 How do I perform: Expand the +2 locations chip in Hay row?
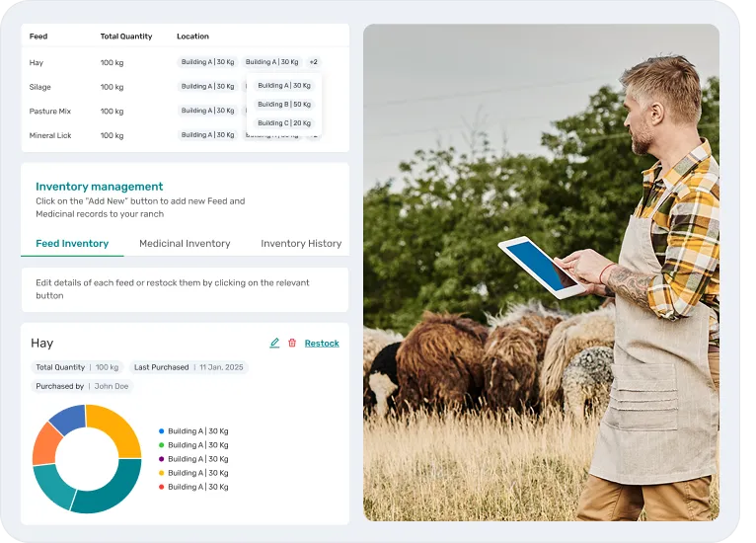point(313,62)
